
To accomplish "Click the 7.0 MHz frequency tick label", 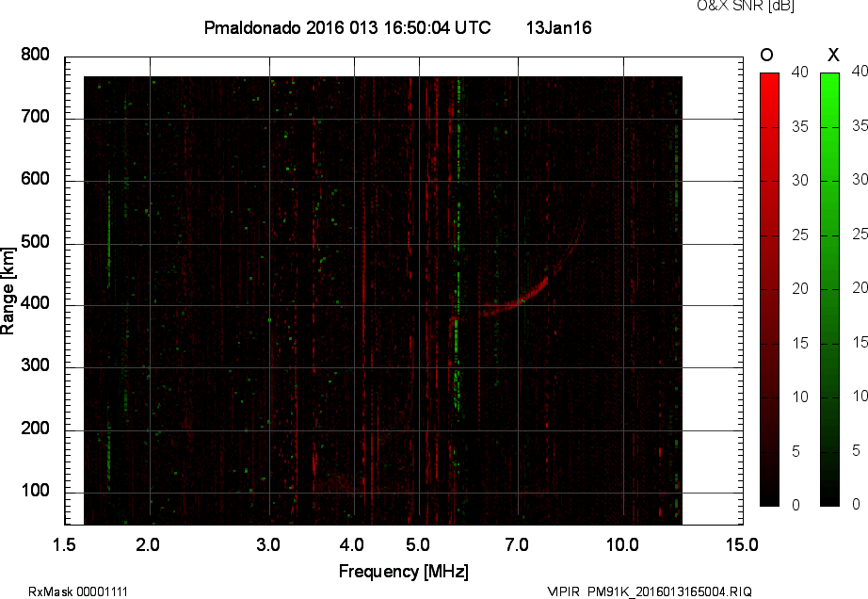I will pos(517,544).
